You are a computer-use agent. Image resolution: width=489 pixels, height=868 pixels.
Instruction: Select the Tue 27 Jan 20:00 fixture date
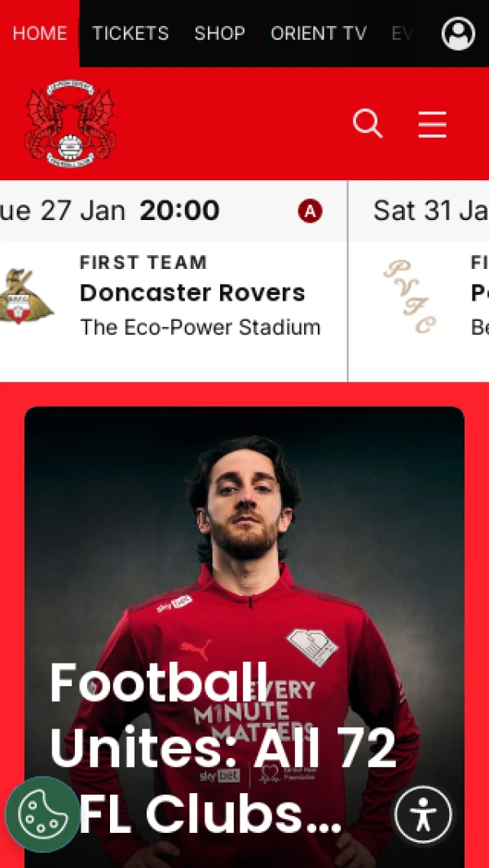[110, 211]
